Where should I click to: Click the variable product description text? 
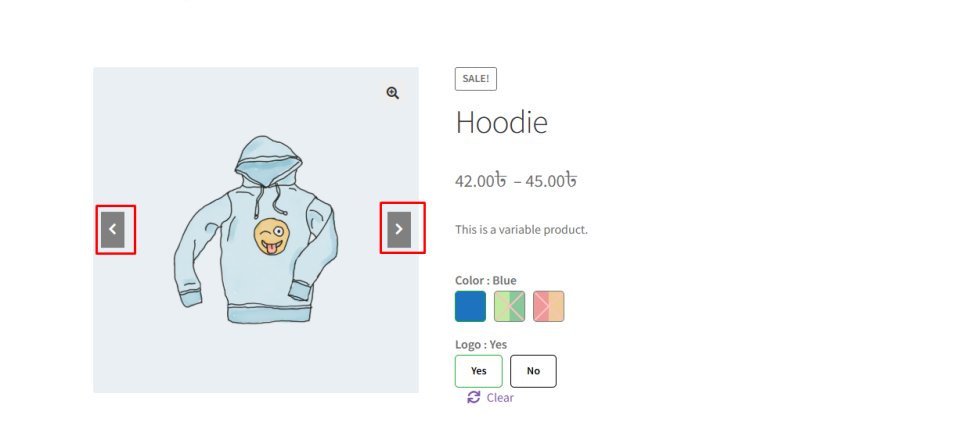coord(521,229)
